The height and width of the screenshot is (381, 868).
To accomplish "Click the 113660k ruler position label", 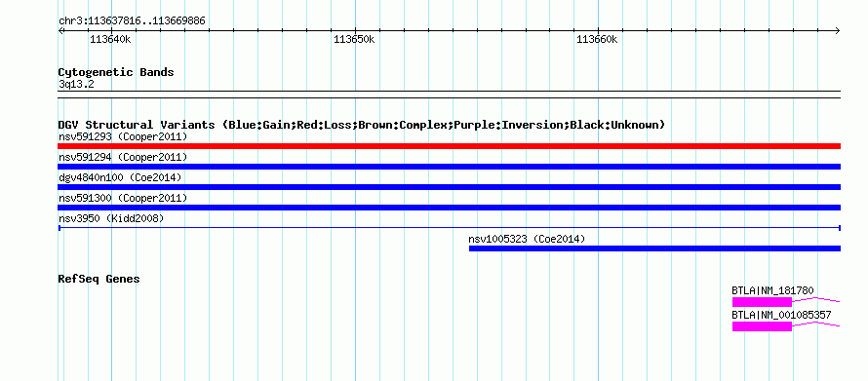I will (597, 39).
